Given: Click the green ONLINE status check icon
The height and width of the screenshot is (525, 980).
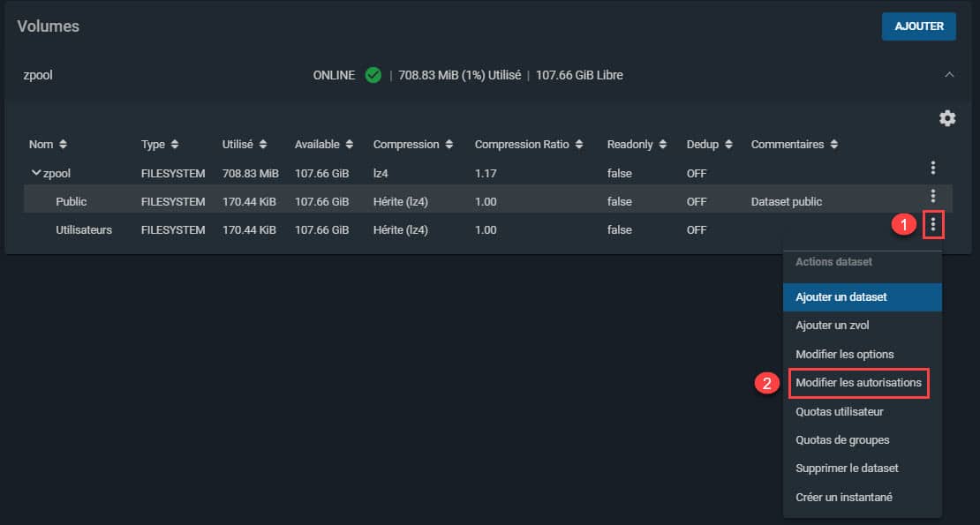Looking at the screenshot, I should pyautogui.click(x=373, y=75).
